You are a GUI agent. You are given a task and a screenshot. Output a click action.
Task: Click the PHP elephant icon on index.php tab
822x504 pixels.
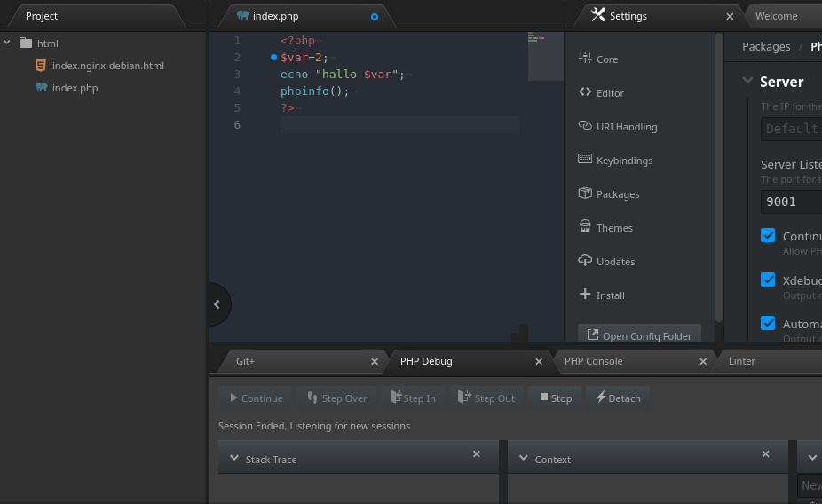pyautogui.click(x=242, y=16)
